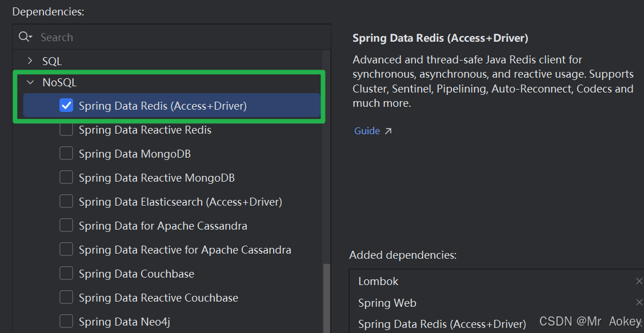Select Spring Data Neo4j row label

pos(125,322)
